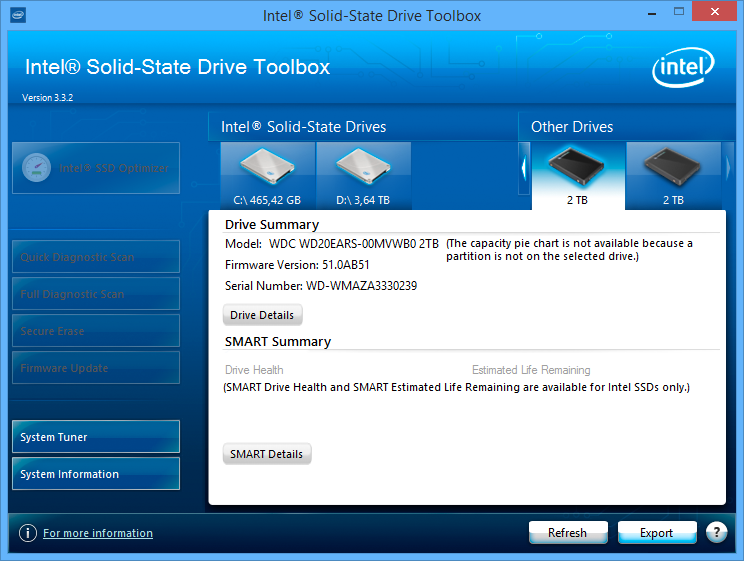Click the info circle icon
Screen dimensions: 744x561
click(x=28, y=533)
